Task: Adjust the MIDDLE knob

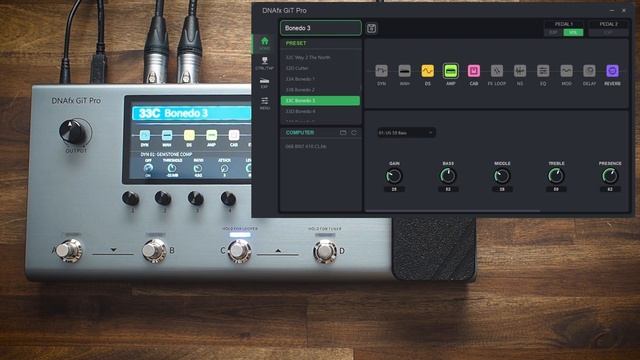Action: (x=502, y=176)
